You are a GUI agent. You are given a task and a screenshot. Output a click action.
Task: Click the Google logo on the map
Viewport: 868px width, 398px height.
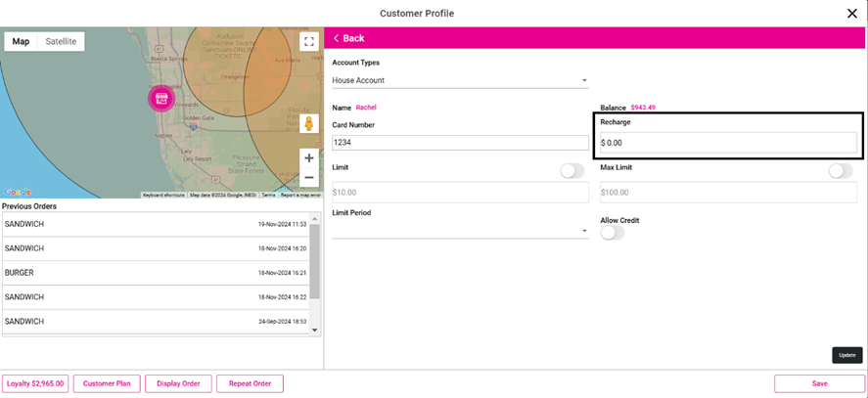(18, 193)
